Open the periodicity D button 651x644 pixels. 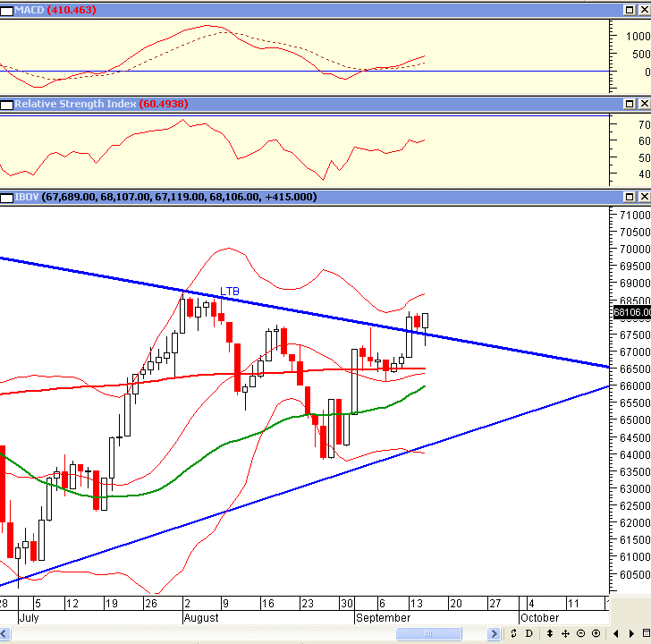pyautogui.click(x=528, y=633)
